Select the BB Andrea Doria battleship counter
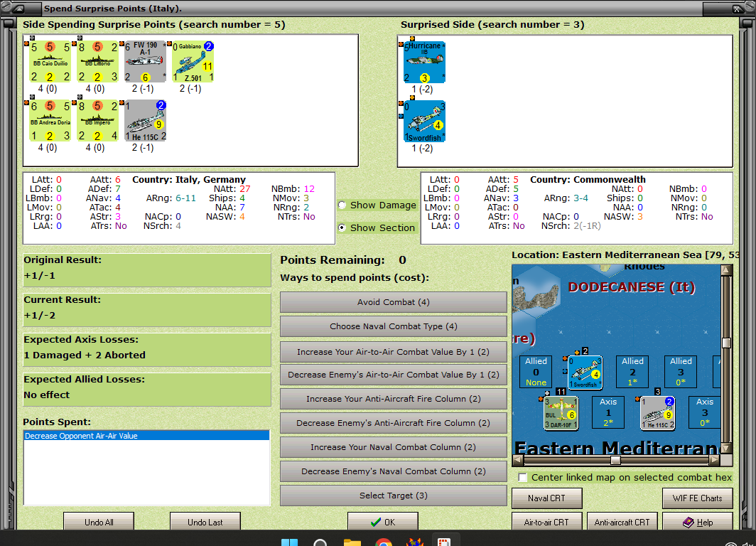Viewport: 756px width, 546px height. pos(50,121)
